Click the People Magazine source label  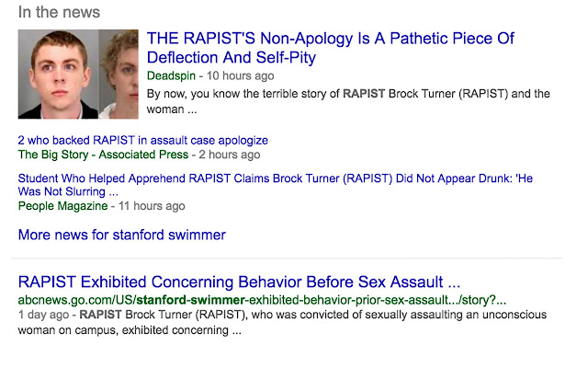tap(65, 205)
